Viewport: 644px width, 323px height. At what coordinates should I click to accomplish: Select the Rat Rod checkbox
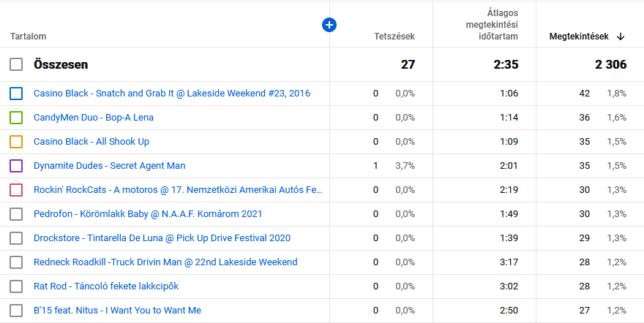[x=16, y=286]
